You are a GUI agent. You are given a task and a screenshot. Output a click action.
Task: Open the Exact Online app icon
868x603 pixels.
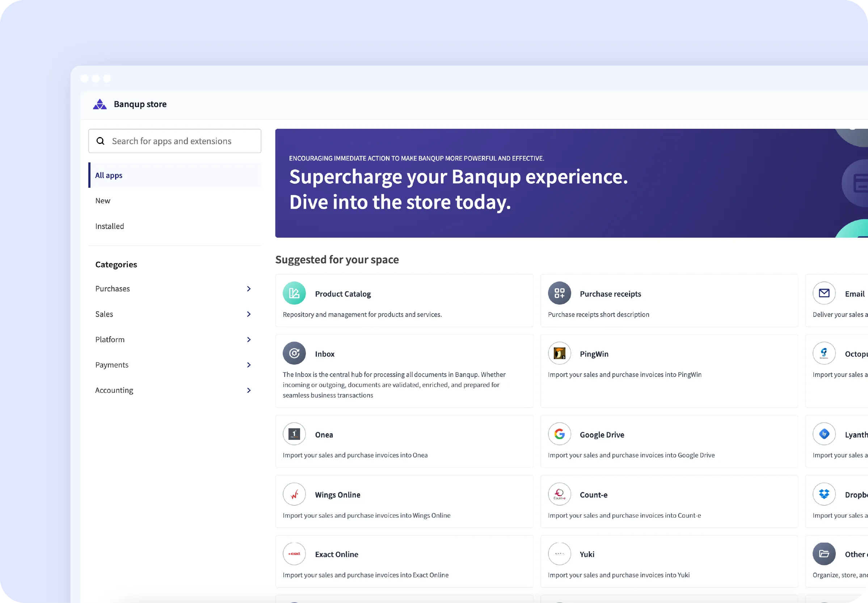pyautogui.click(x=294, y=554)
